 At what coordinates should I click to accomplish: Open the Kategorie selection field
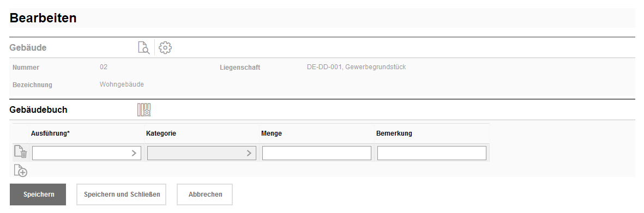point(202,153)
